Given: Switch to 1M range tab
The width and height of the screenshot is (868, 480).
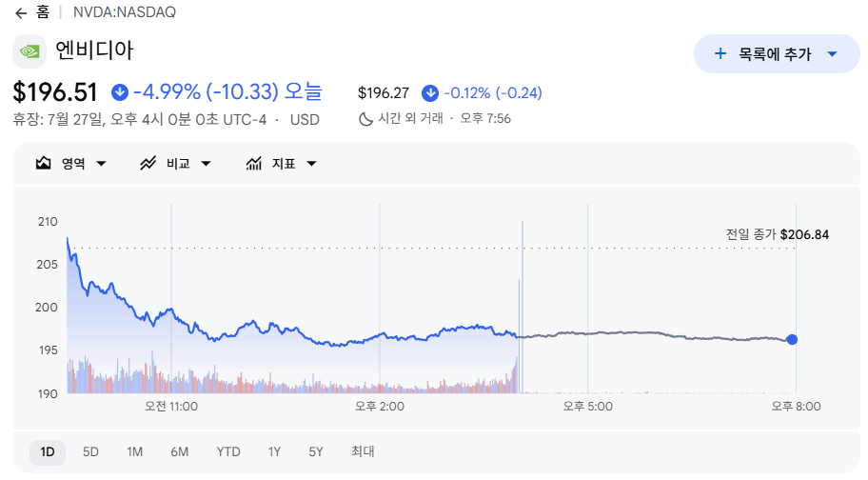Looking at the screenshot, I should tap(134, 452).
